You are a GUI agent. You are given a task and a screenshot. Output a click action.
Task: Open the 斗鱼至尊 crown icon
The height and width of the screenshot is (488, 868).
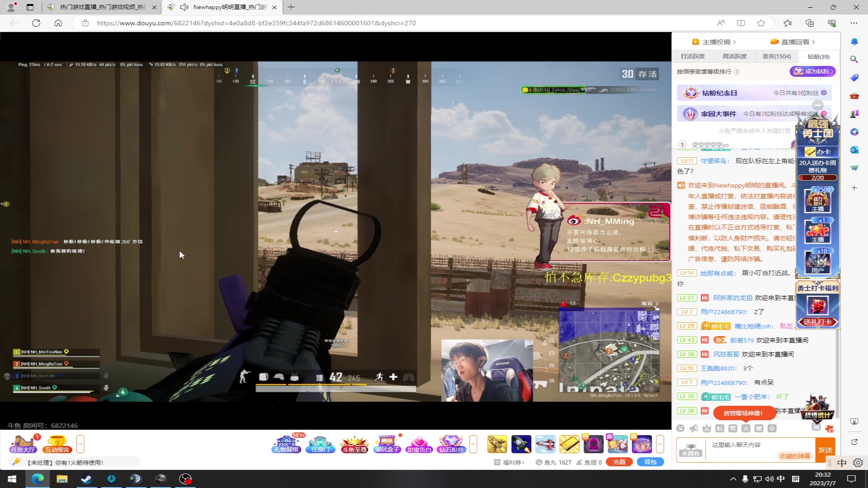coord(354,444)
